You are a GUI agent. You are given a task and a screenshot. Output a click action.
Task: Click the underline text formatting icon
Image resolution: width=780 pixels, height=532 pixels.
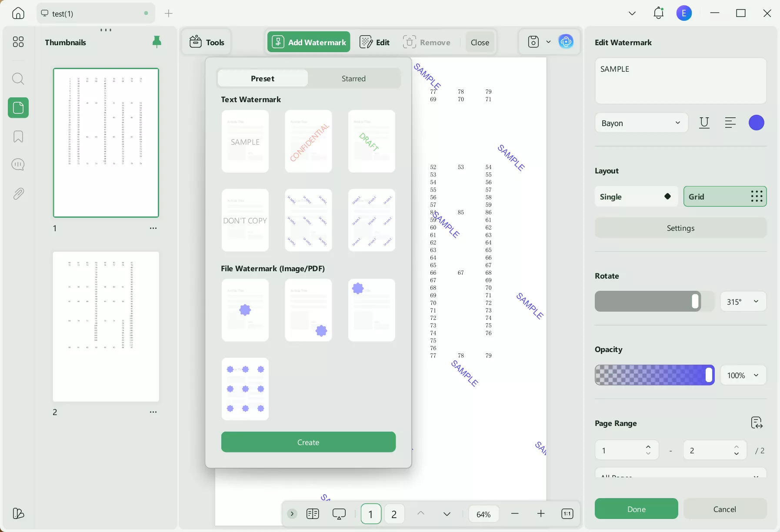[x=704, y=123]
